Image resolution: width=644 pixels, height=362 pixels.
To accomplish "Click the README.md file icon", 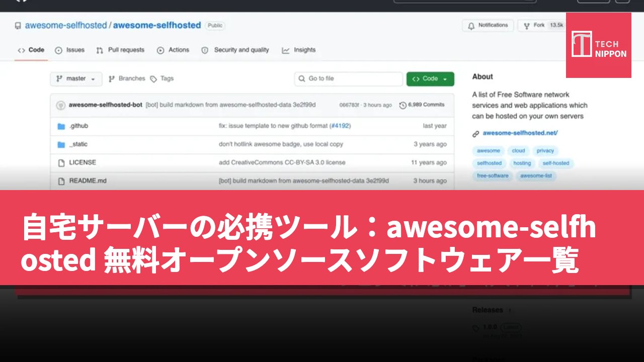I will 61,180.
